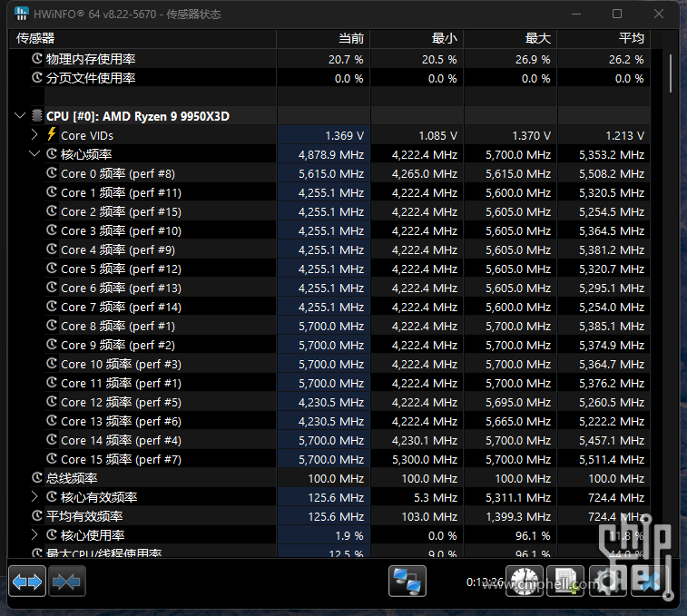Click clock icon beside Core 8 频率
Image resolution: width=687 pixels, height=616 pixels.
52,325
